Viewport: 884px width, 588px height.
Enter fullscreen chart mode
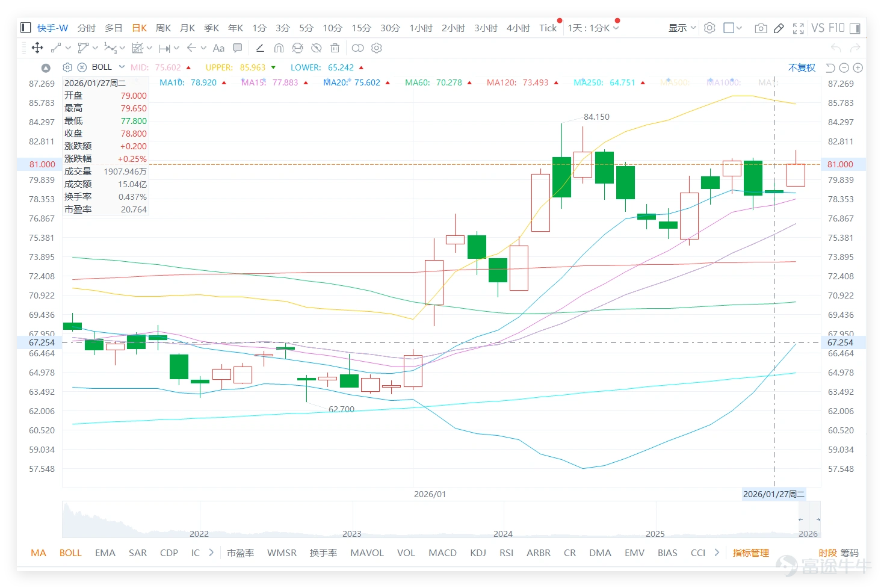click(798, 28)
